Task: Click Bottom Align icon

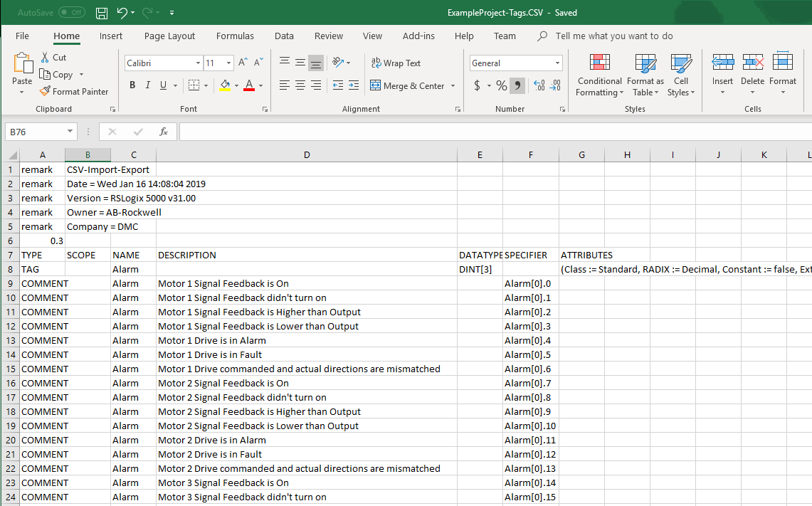Action: 316,63
